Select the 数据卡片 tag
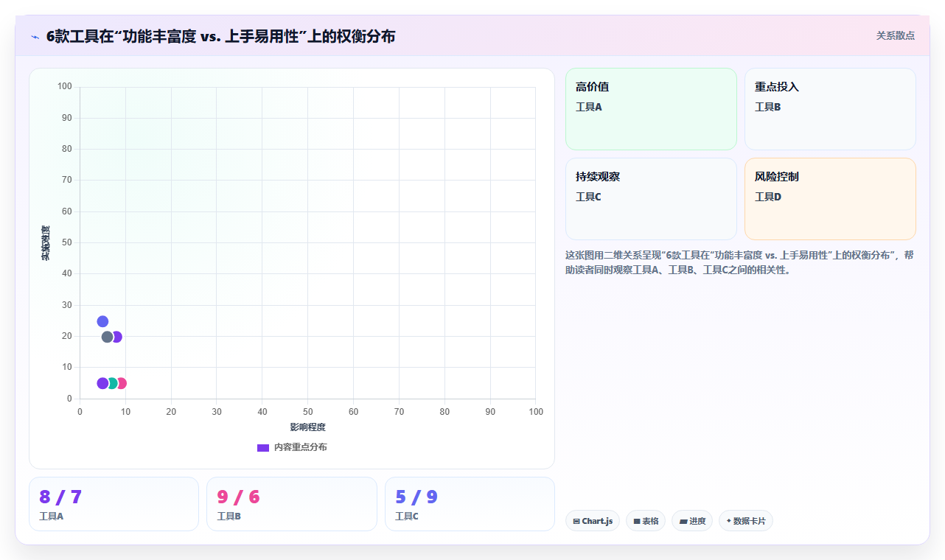 pos(746,521)
